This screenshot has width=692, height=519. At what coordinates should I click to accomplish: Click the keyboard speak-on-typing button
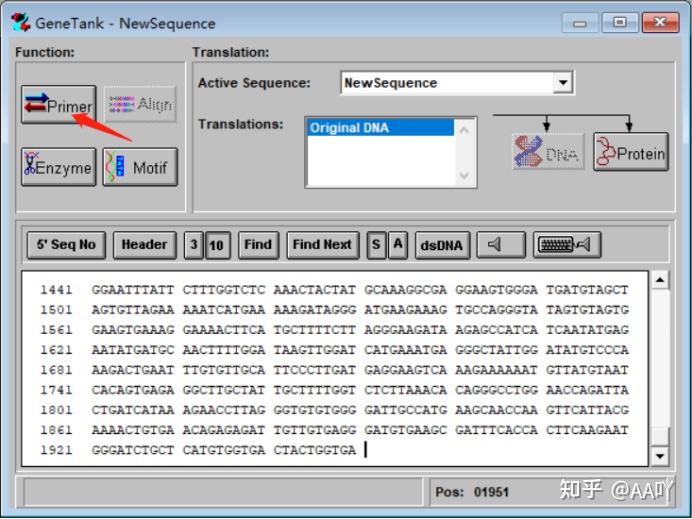[567, 244]
